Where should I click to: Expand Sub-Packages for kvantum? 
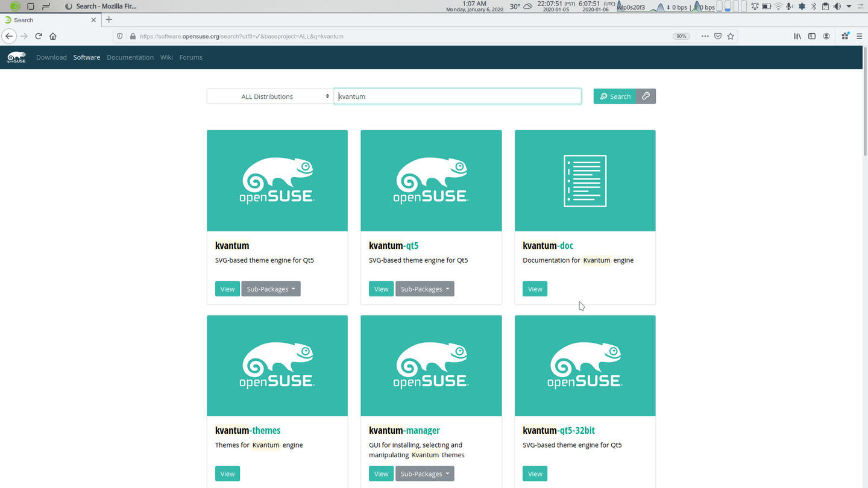271,289
